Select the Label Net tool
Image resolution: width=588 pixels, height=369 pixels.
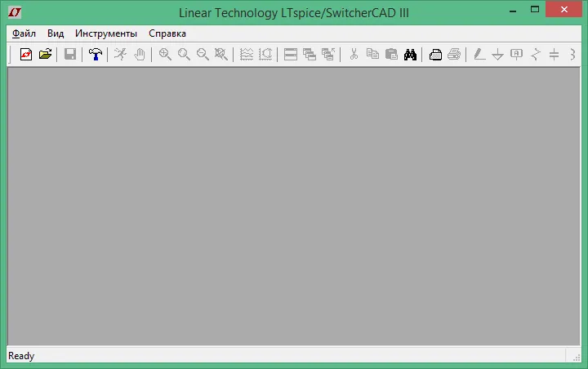pyautogui.click(x=516, y=55)
